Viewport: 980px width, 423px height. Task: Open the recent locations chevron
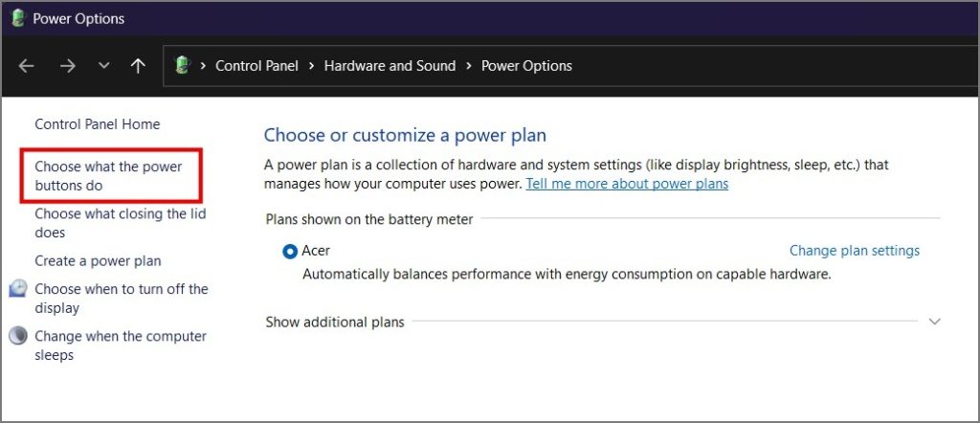(103, 66)
